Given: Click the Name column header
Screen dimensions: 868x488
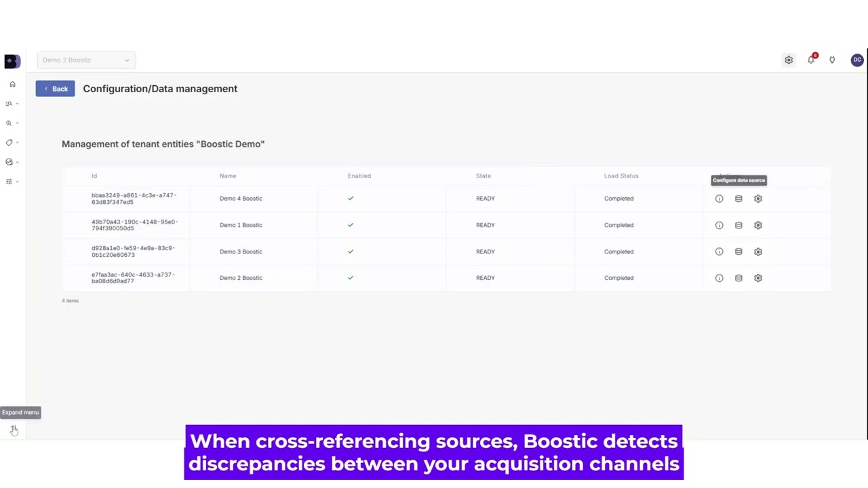Looking at the screenshot, I should click(x=228, y=176).
